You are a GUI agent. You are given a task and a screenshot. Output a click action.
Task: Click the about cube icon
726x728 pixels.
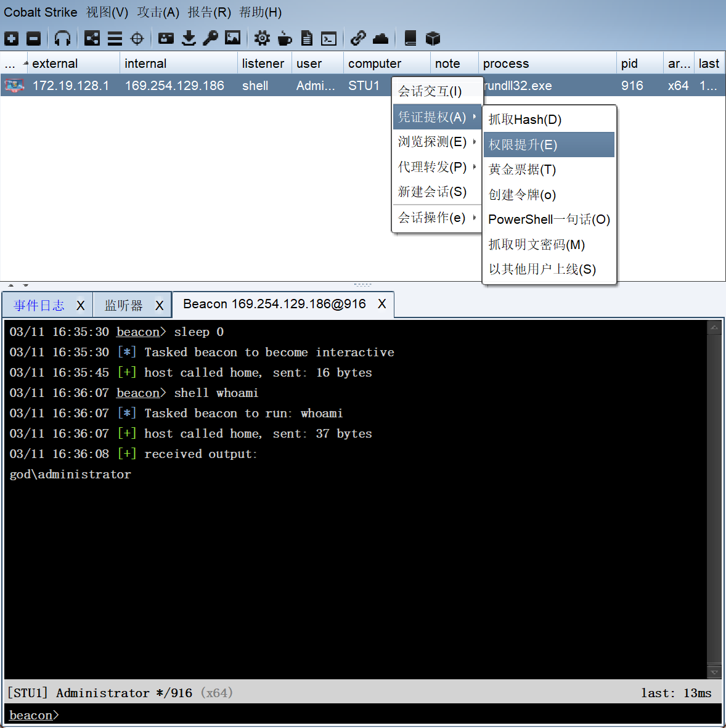433,39
